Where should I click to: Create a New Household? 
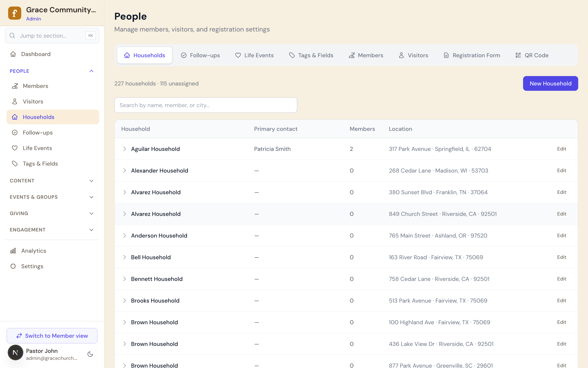550,83
